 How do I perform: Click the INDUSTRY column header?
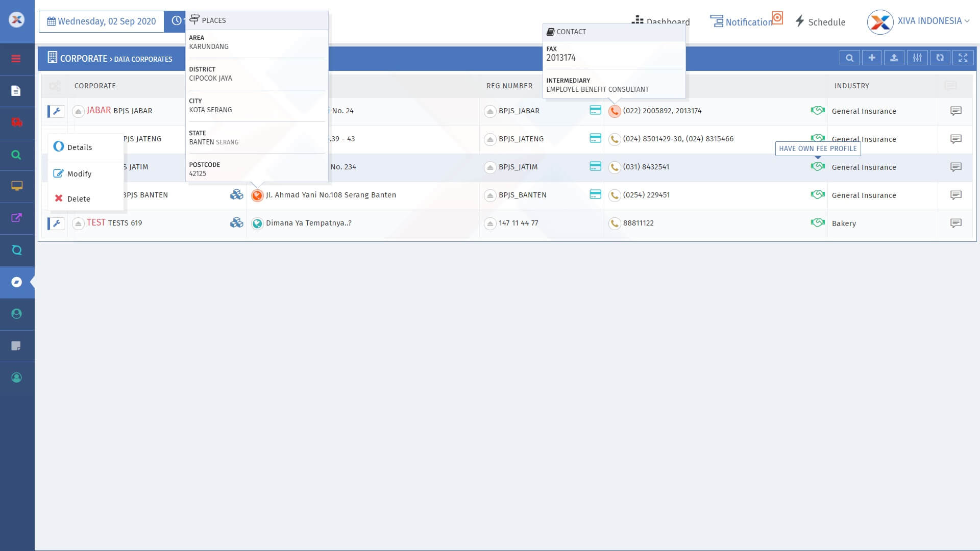(x=851, y=86)
